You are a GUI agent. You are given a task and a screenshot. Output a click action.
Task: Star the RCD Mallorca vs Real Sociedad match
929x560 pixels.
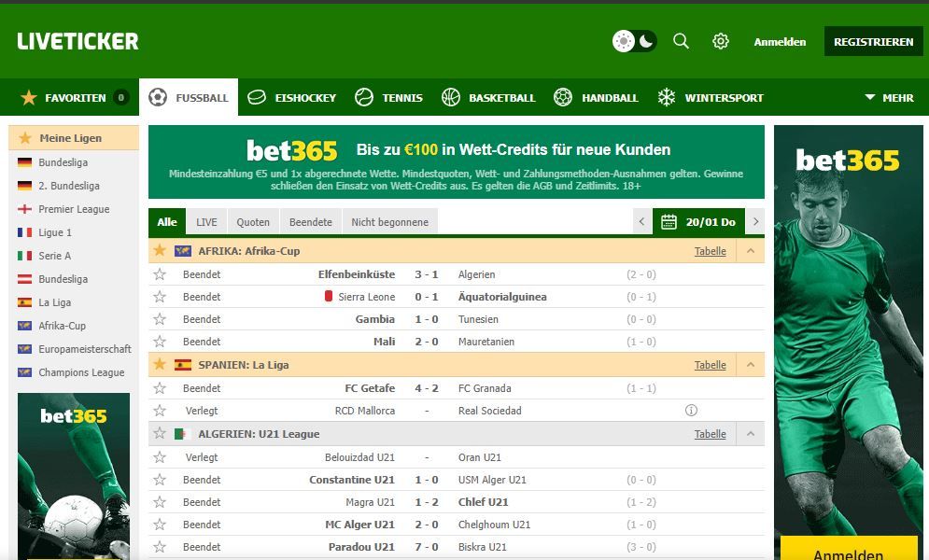click(x=160, y=411)
